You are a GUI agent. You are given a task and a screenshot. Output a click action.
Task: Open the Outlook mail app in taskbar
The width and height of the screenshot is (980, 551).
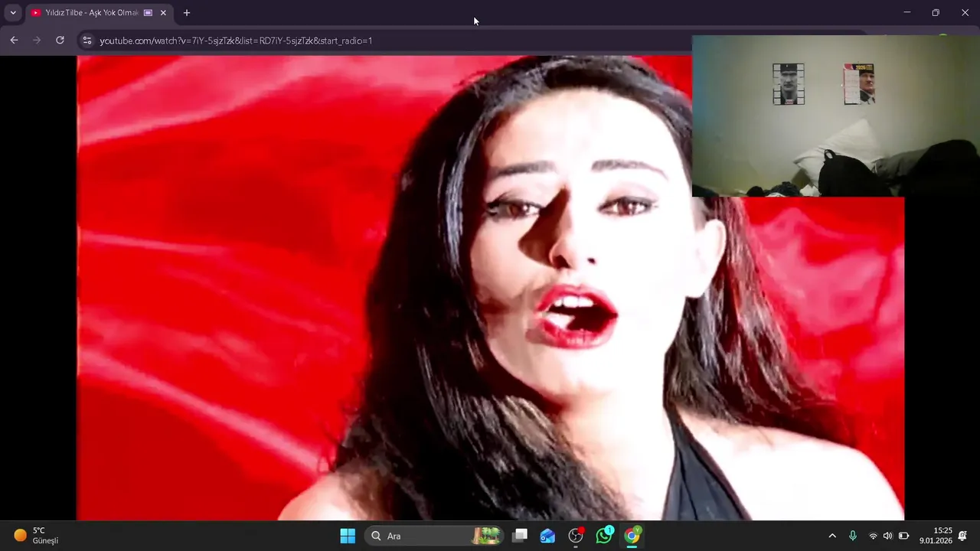click(x=547, y=536)
